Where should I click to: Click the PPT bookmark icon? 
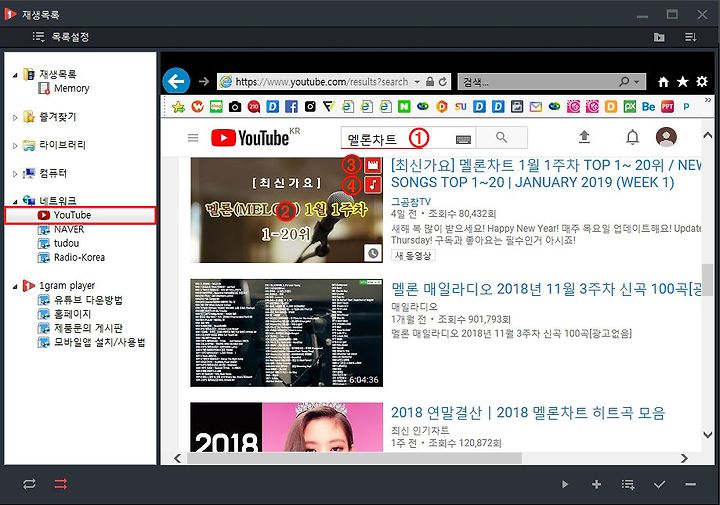[x=667, y=107]
